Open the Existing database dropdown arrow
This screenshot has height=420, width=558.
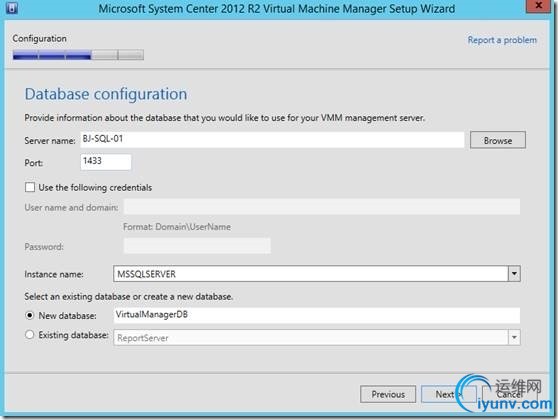pyautogui.click(x=514, y=337)
